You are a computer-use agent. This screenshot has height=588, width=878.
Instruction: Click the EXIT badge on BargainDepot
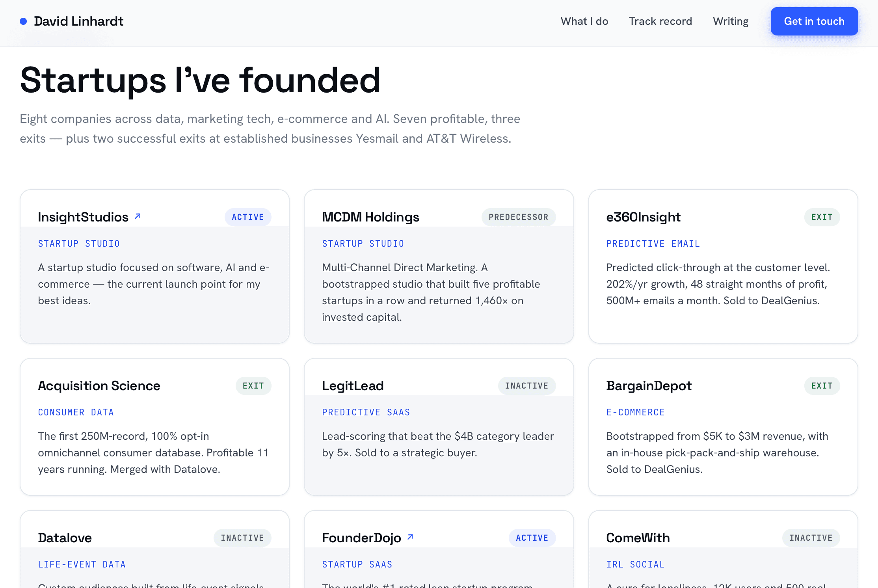click(822, 386)
